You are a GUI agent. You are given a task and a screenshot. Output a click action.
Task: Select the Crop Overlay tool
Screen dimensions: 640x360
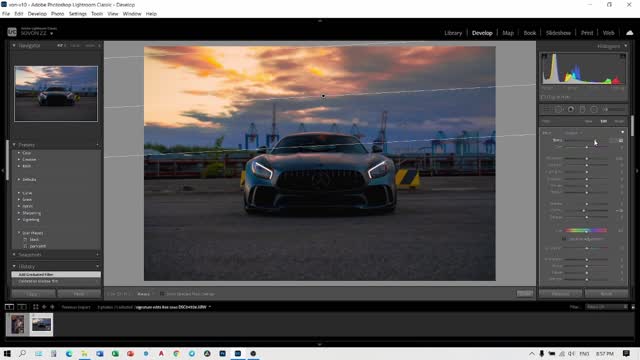click(547, 109)
